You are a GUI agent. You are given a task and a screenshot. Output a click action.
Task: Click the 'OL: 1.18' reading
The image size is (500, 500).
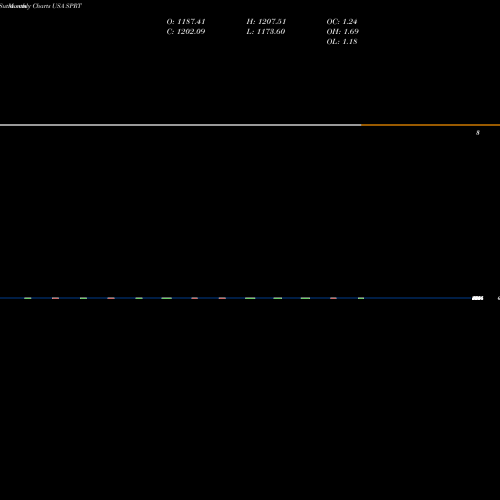pos(342,42)
